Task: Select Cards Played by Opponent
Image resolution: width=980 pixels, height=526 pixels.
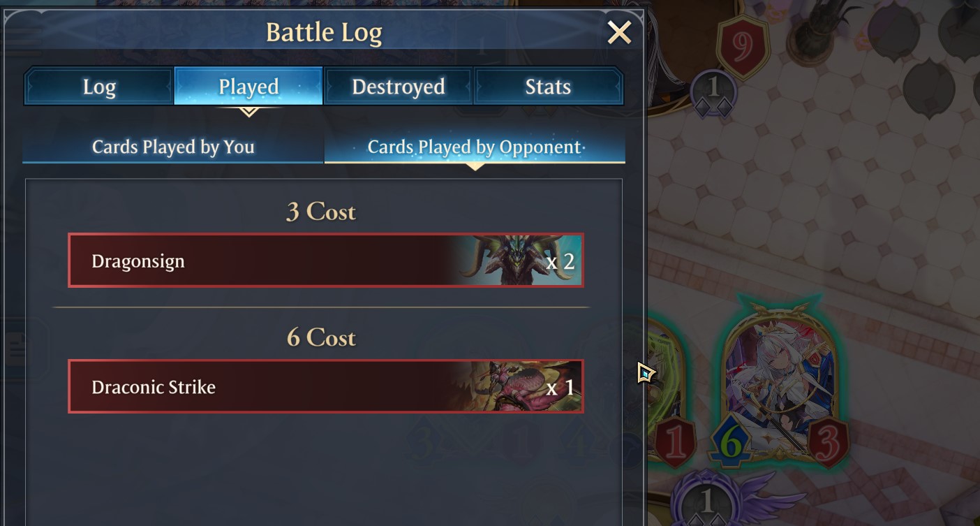Action: click(475, 147)
